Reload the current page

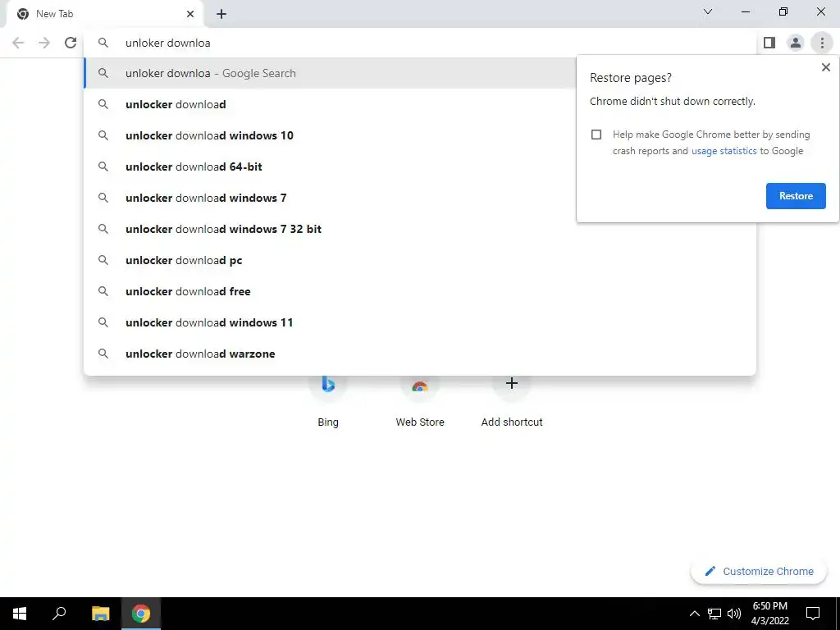click(x=71, y=43)
